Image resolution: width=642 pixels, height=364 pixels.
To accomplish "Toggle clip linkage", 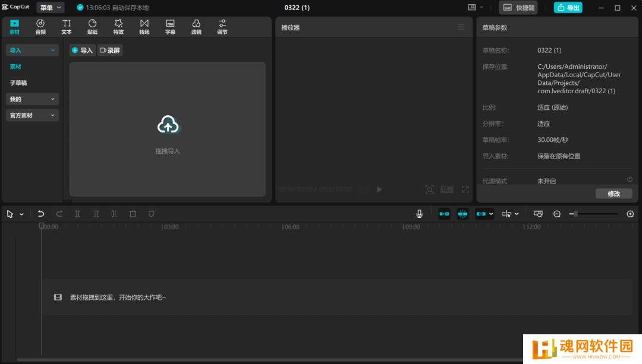I will (481, 214).
